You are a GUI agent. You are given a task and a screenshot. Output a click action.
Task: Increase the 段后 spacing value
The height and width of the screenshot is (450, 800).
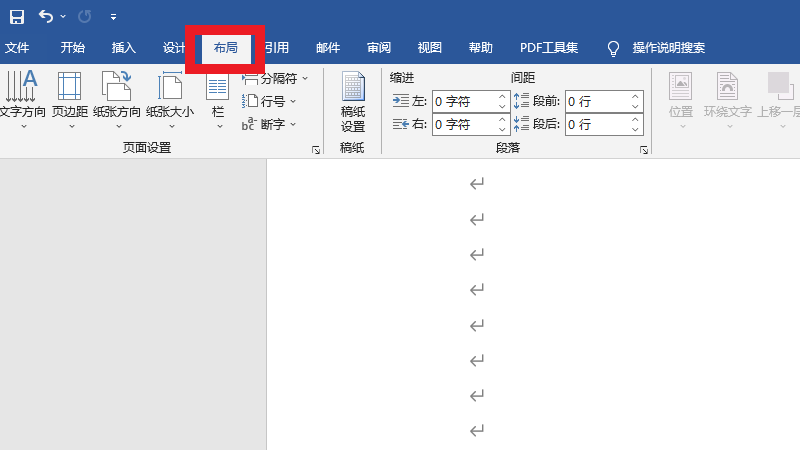[x=635, y=119]
